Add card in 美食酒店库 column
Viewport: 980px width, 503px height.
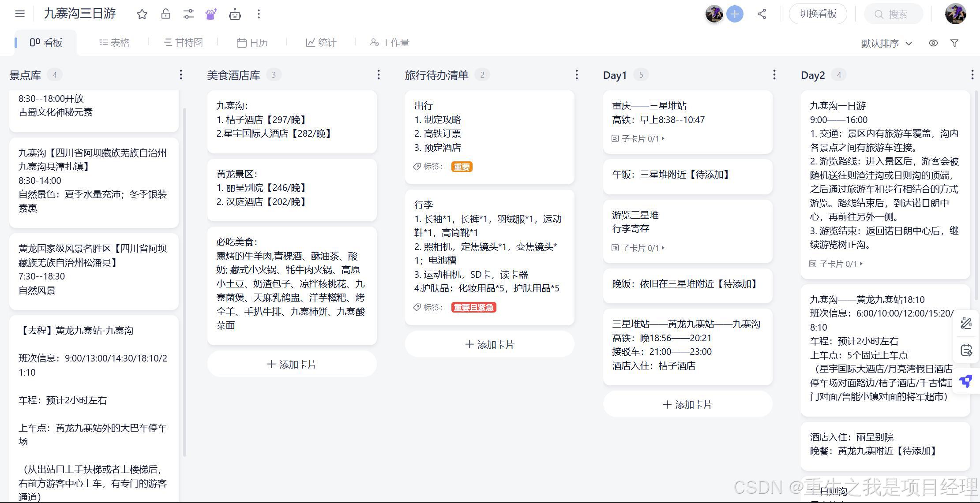(x=292, y=365)
